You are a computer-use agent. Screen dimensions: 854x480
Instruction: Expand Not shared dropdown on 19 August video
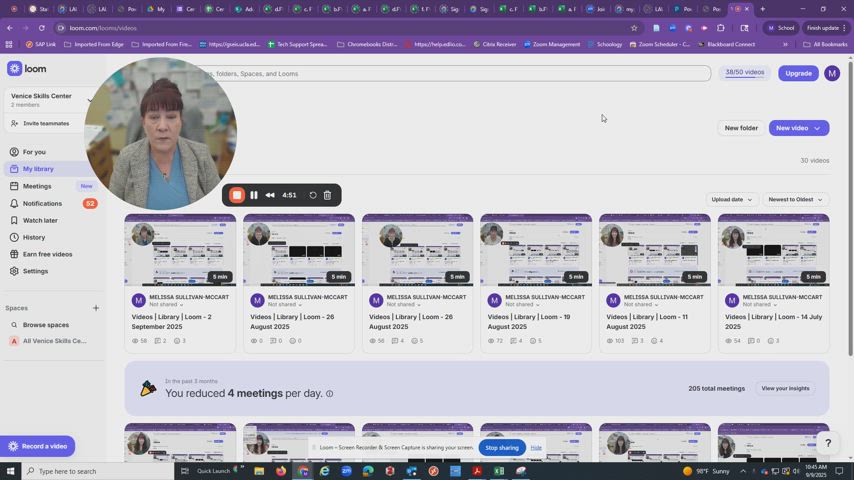522,305
